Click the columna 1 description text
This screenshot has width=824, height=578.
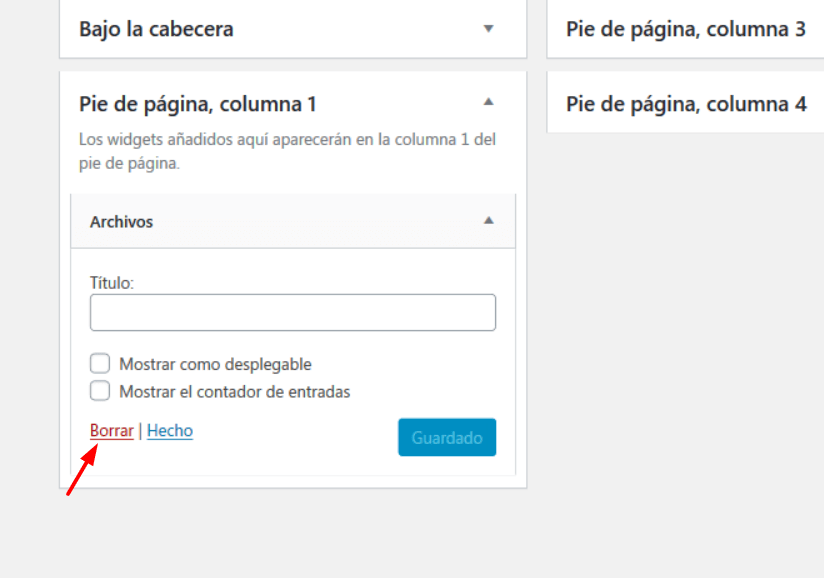287,151
